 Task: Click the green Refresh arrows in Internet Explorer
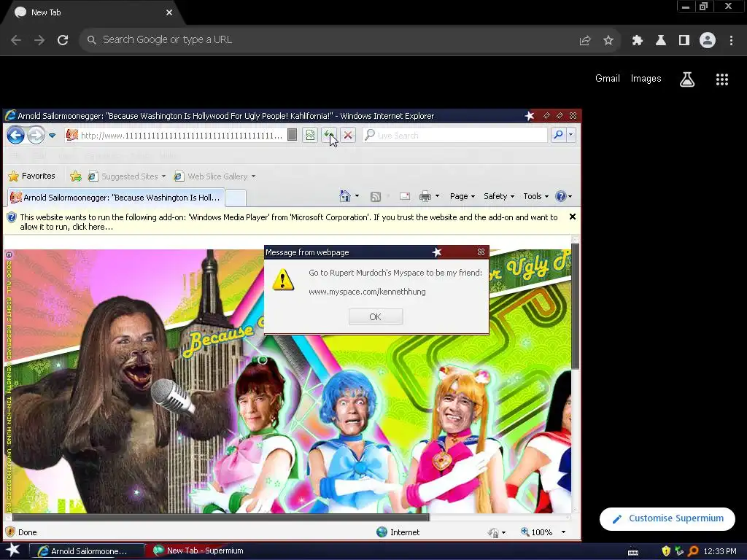pos(329,135)
